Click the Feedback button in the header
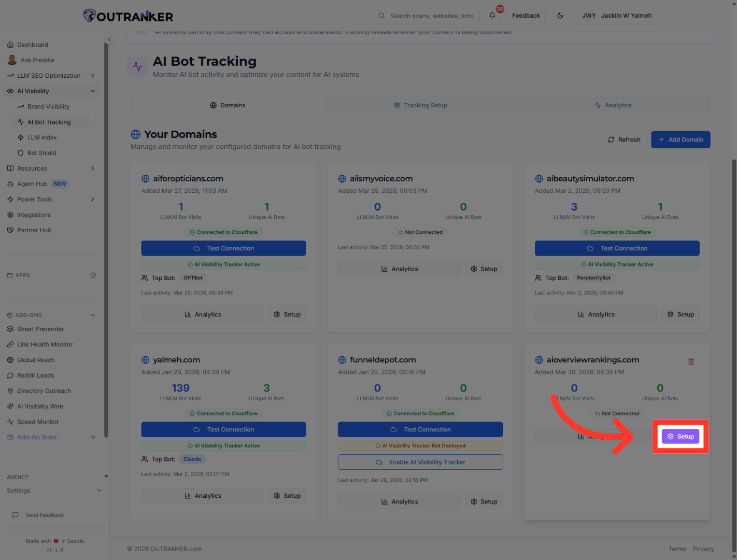The width and height of the screenshot is (737, 560). (526, 16)
